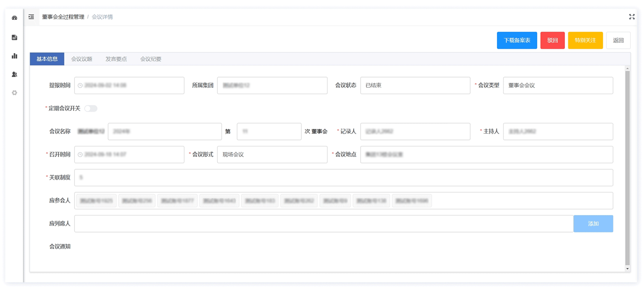Viewport: 644px width, 293px height.
Task: Switch to the 会议纪要 tab
Action: pos(151,59)
